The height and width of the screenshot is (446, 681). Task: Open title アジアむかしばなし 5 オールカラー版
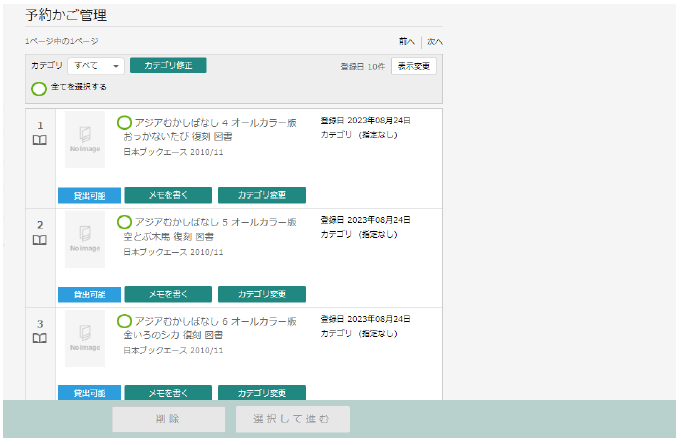point(215,222)
